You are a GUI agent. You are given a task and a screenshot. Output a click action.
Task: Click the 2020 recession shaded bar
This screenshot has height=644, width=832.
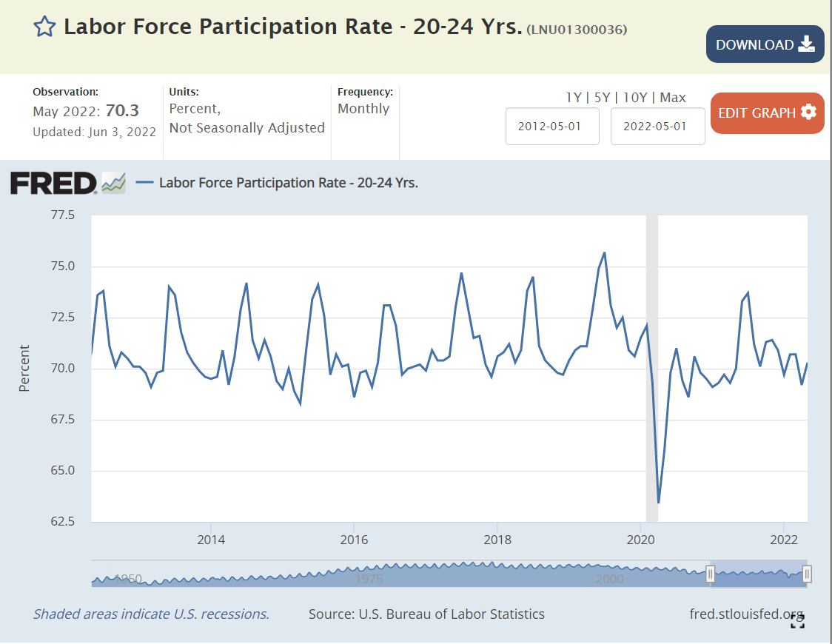point(651,370)
